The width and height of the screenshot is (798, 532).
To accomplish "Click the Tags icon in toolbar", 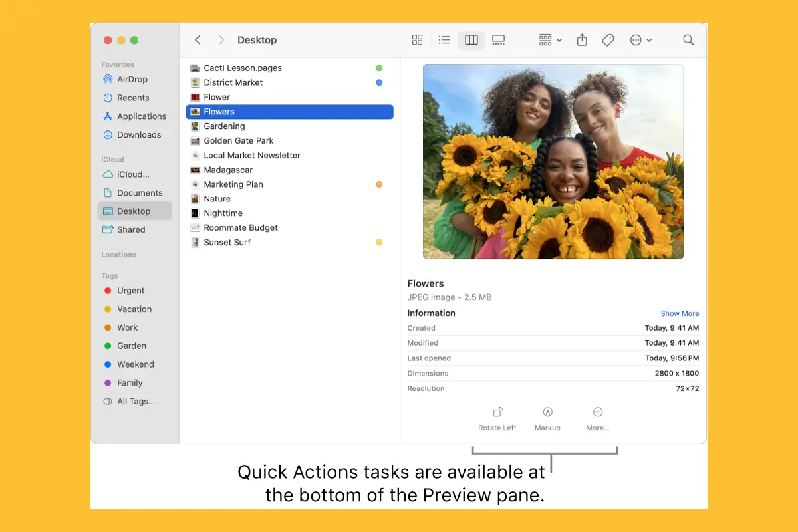I will click(x=608, y=40).
